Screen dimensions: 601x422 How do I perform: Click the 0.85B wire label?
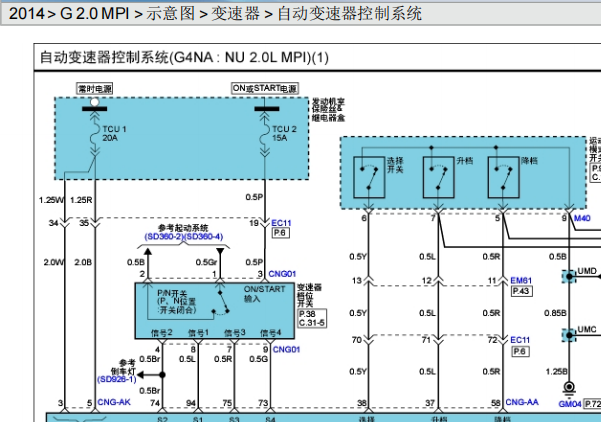(x=555, y=313)
